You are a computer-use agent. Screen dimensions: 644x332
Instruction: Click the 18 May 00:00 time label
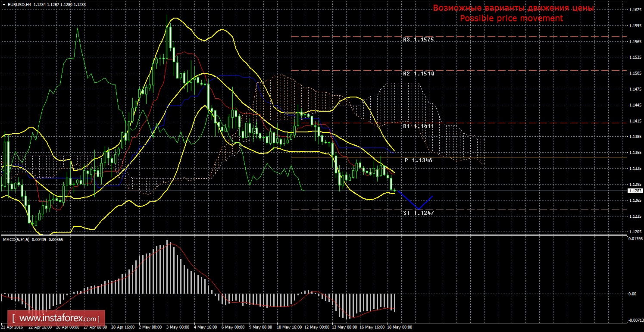(x=400, y=327)
